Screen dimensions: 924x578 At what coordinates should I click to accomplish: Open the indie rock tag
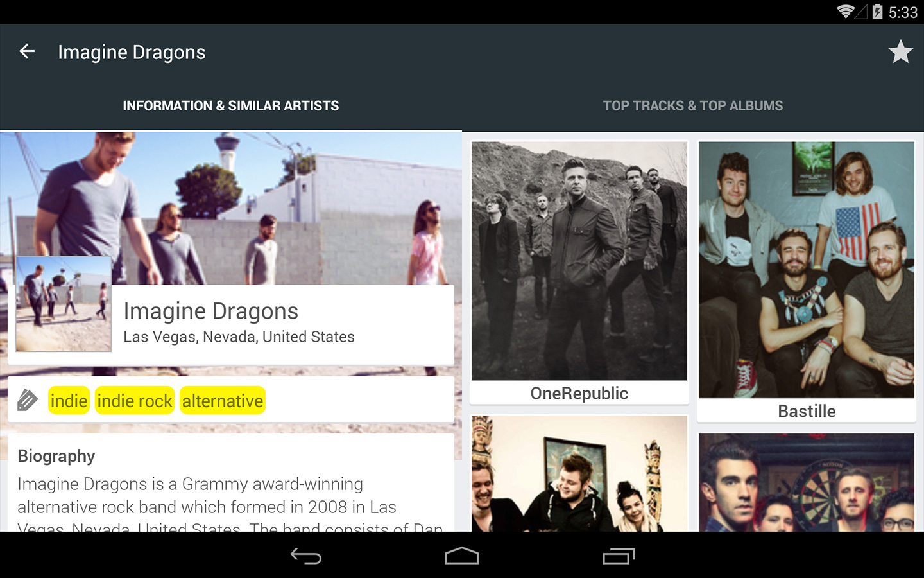[135, 401]
